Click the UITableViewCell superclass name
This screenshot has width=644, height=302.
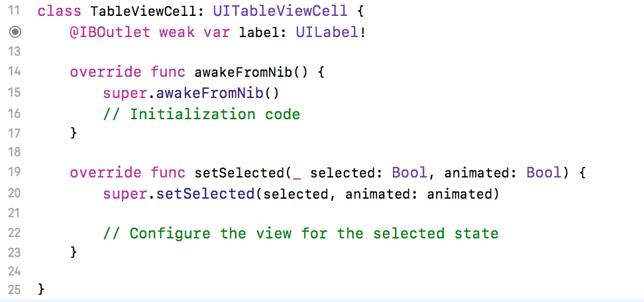click(280, 11)
